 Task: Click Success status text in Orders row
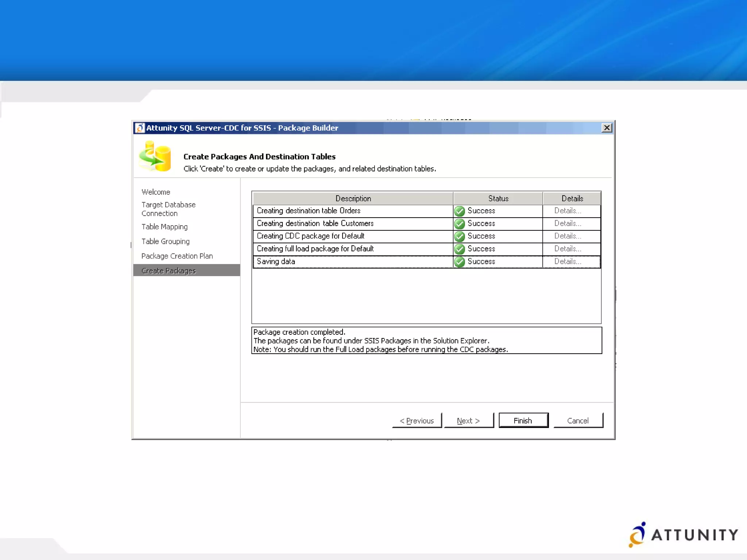(x=481, y=211)
